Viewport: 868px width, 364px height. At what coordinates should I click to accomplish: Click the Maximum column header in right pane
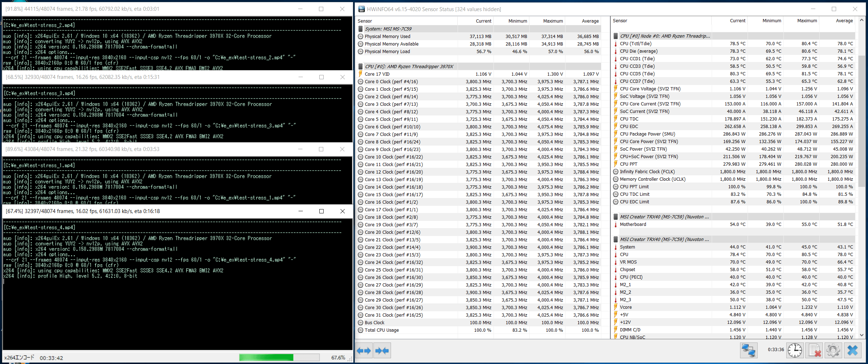[x=807, y=21]
